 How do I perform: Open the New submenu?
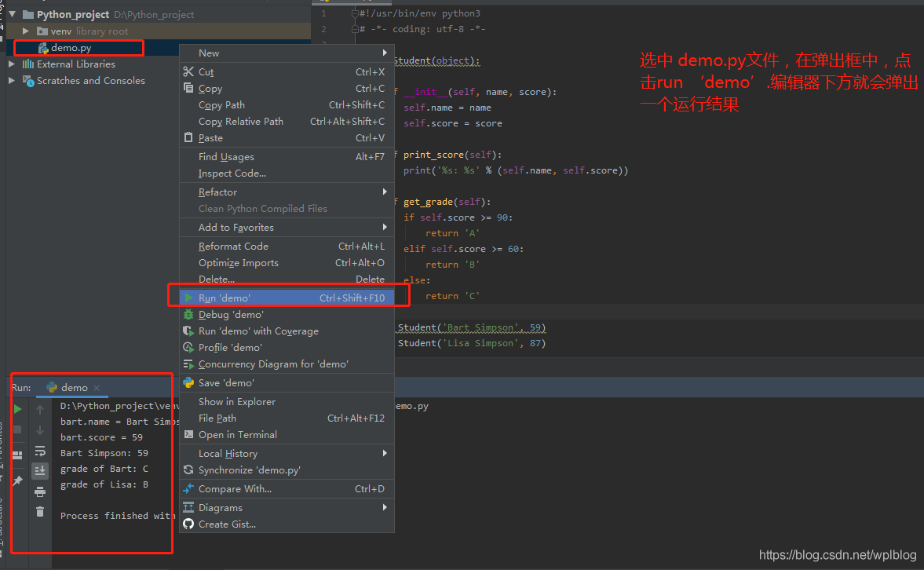click(x=287, y=53)
